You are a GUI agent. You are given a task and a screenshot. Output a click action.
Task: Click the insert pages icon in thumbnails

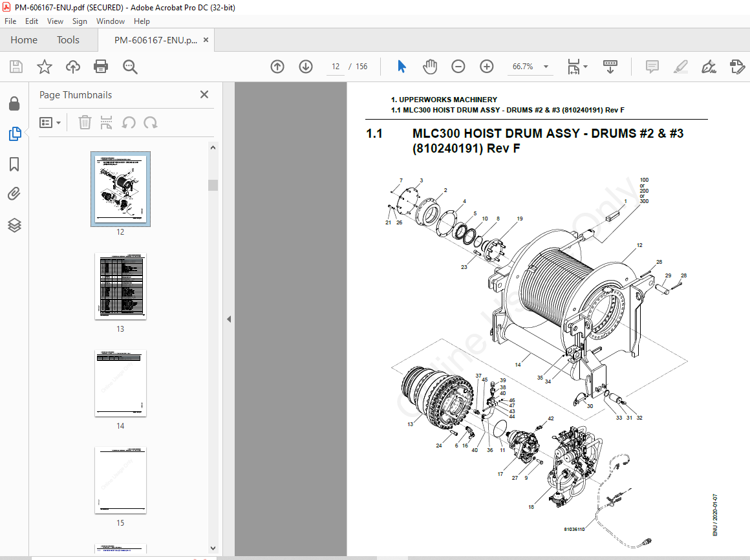[x=106, y=122]
